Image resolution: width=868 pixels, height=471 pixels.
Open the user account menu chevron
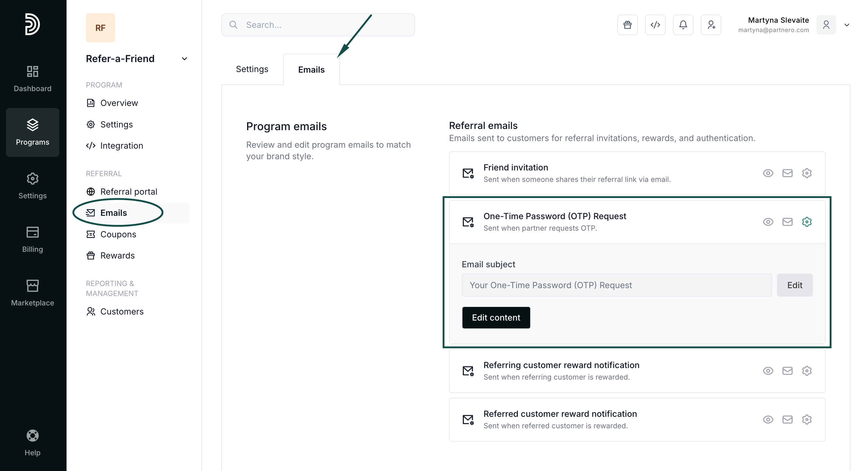pos(847,25)
